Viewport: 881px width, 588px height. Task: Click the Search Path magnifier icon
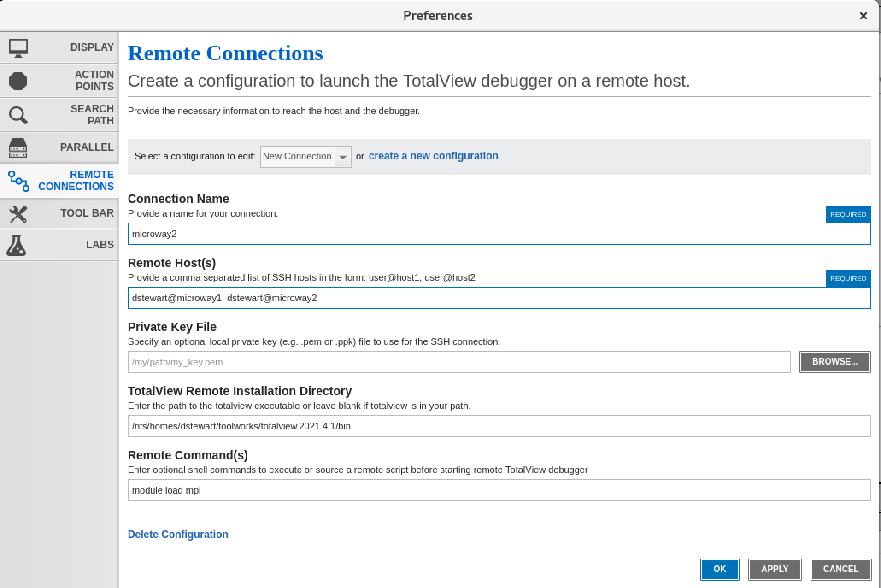coord(18,115)
